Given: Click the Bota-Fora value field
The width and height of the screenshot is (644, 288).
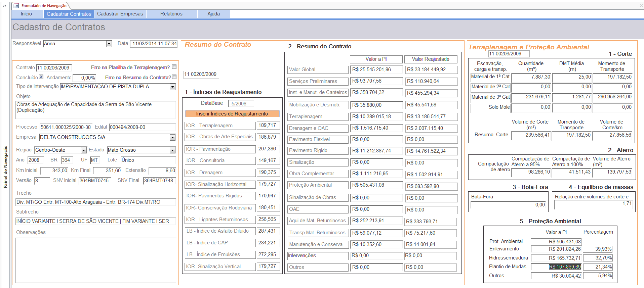Looking at the screenshot, I should (509, 205).
